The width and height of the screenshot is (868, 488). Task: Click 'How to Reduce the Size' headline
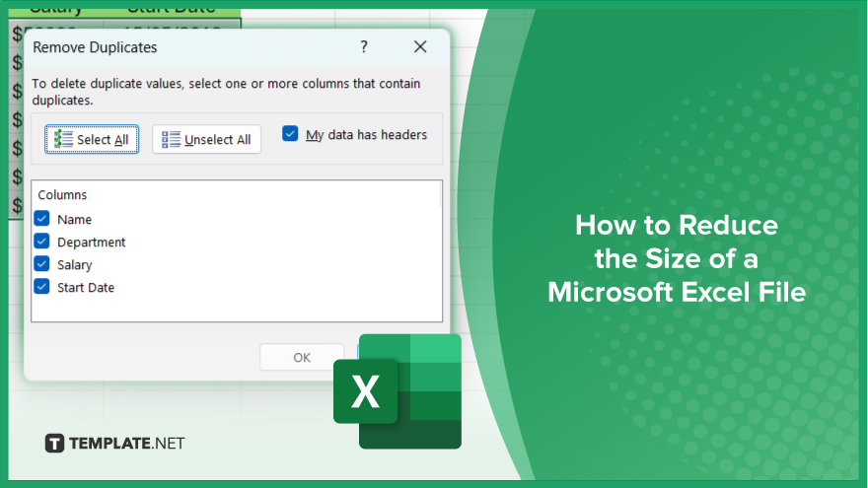pyautogui.click(x=677, y=258)
